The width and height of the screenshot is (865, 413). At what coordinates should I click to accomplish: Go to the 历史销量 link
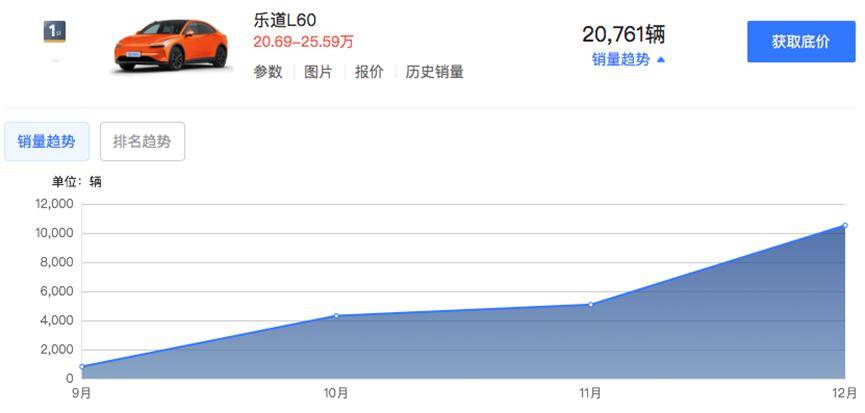coord(434,72)
